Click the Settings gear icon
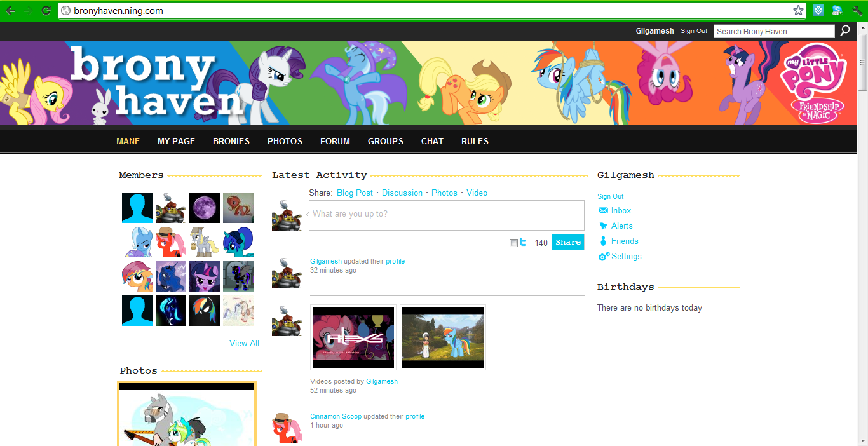Viewport: 868px width, 446px height. coord(604,256)
